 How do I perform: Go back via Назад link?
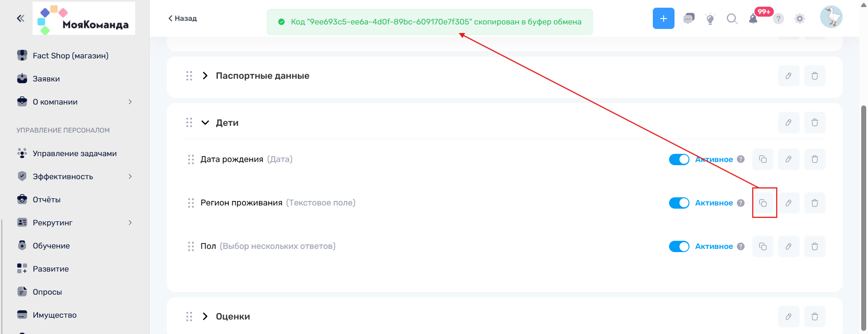click(x=183, y=19)
